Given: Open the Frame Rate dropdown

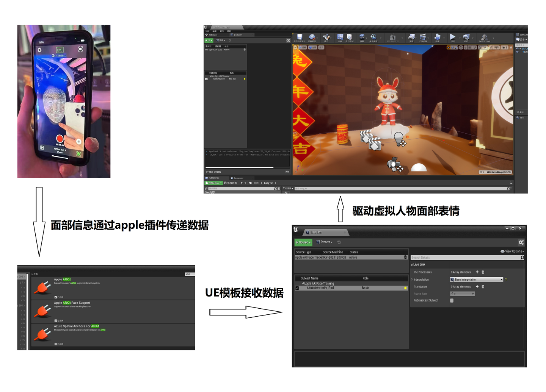Looking at the screenshot, I should click(x=462, y=294).
